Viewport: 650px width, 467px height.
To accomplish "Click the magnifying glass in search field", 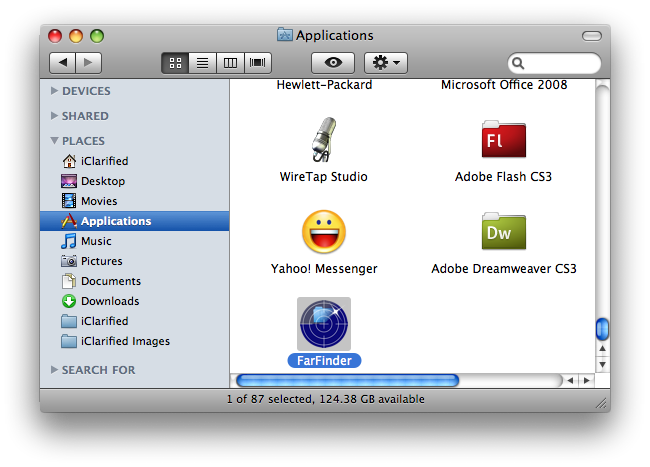I will pos(518,63).
